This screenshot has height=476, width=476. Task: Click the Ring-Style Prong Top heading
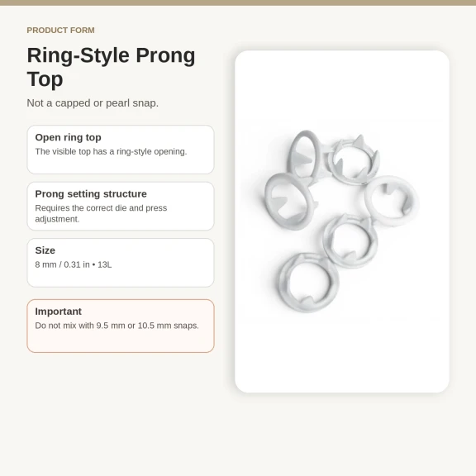111,67
